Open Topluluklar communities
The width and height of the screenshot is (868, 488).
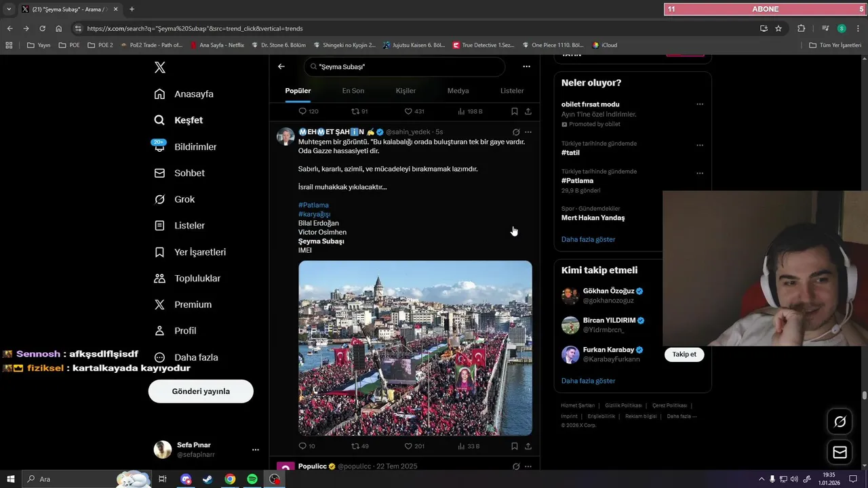187,279
